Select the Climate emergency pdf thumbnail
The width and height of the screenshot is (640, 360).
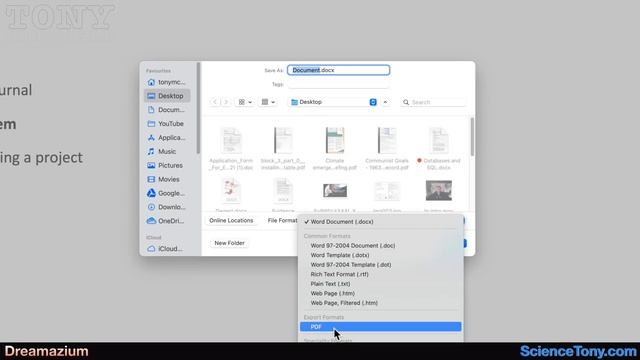click(x=335, y=140)
